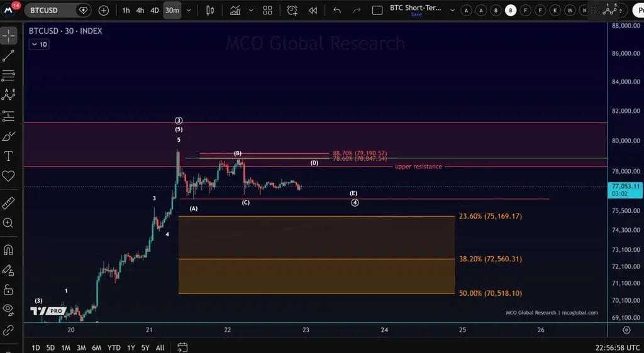Viewport: 644px width, 353px height.
Task: Switch to the 1h timeframe
Action: point(126,10)
